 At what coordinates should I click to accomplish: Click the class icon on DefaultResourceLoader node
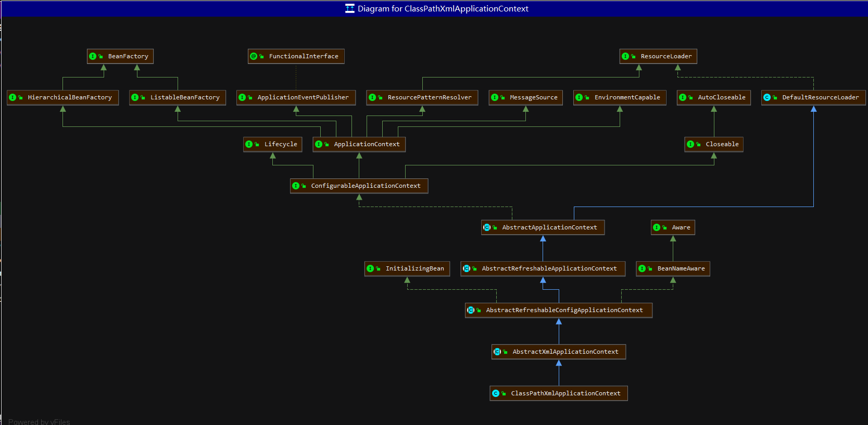[767, 97]
